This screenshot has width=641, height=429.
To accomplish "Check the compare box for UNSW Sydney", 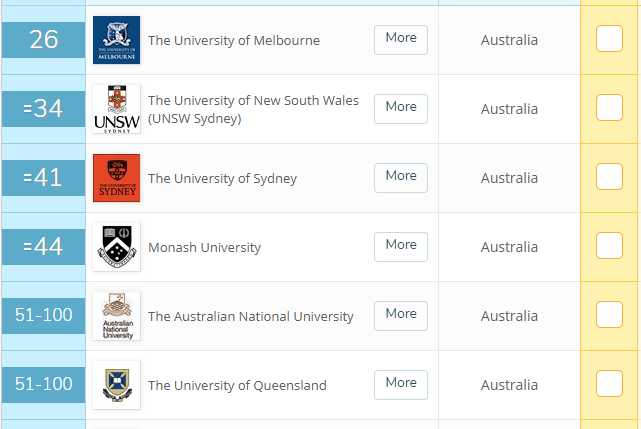I will [x=609, y=108].
